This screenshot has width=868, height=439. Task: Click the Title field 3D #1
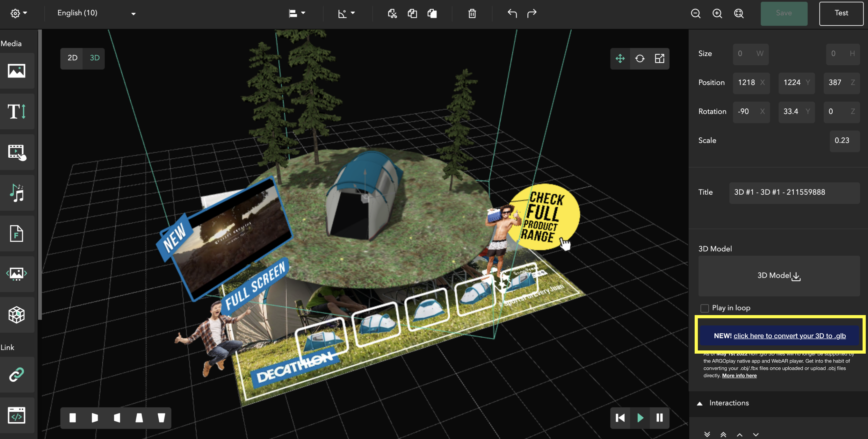[794, 192]
